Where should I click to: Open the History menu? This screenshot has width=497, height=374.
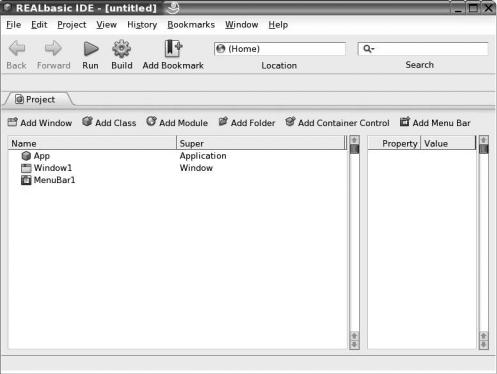click(142, 25)
